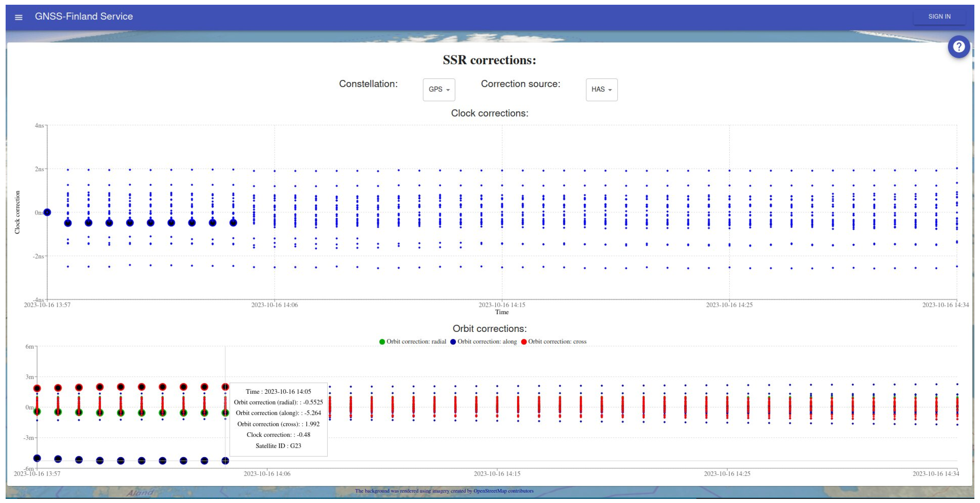This screenshot has height=503, width=980.
Task: Open the GPS constellation dropdown
Action: click(x=439, y=89)
